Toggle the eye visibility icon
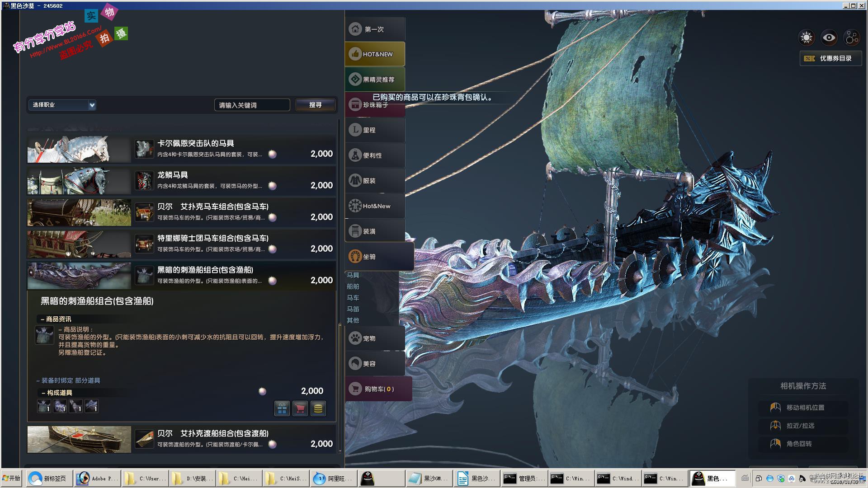 [x=829, y=38]
